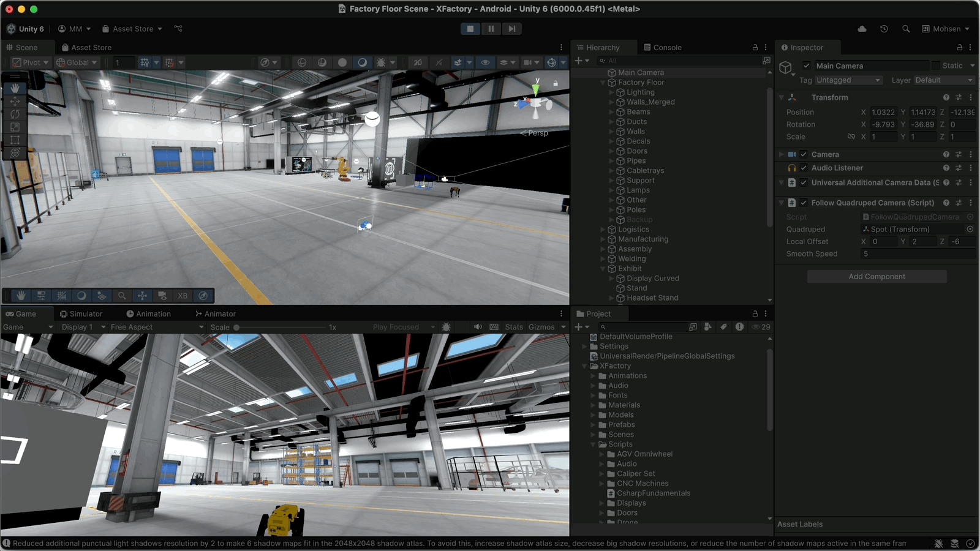Disable the Main Camera active checkbox
This screenshot has height=551, width=980.
807,66
